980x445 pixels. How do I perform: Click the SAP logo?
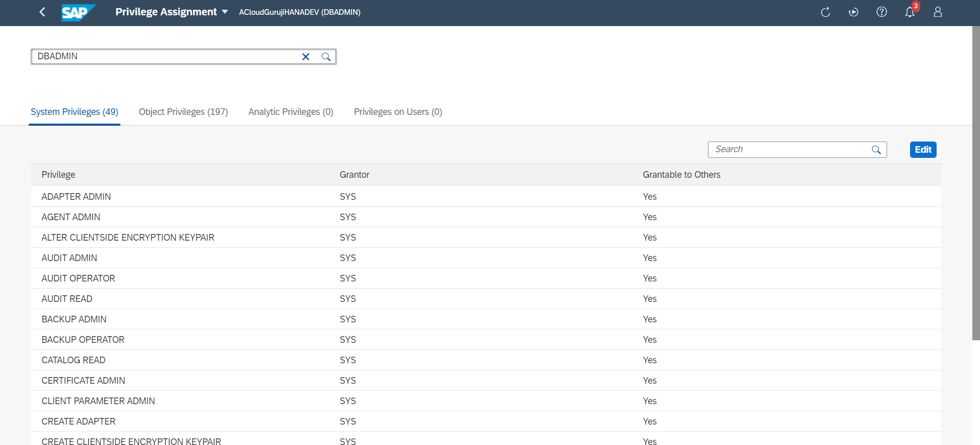(x=78, y=12)
